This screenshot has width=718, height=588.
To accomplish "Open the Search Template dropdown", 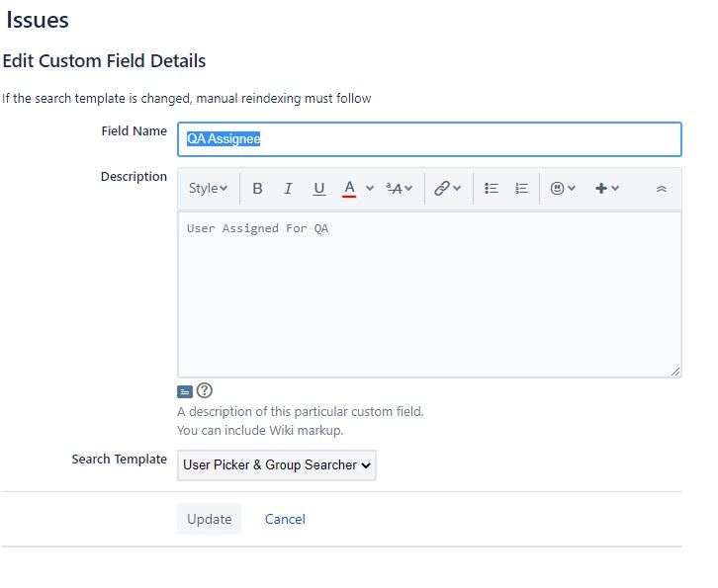I will (x=277, y=464).
